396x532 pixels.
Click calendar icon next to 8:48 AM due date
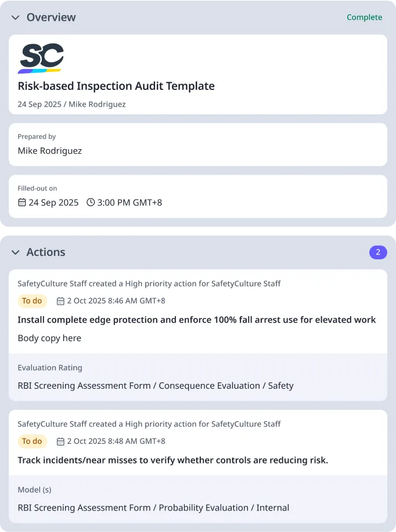pyautogui.click(x=60, y=441)
